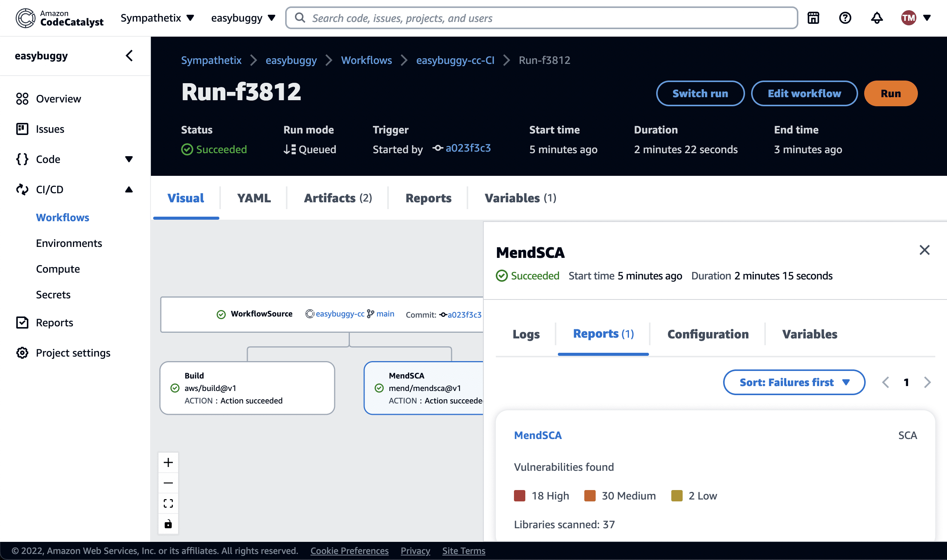Screen dimensions: 947x560
Task: Toggle the canvas lock icon
Action: click(x=168, y=524)
